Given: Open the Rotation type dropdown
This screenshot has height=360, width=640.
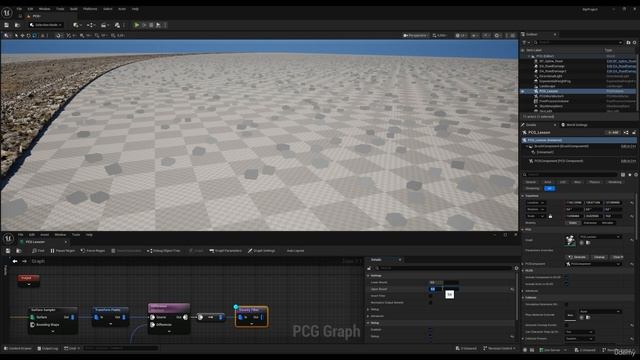Looking at the screenshot, I should click(536, 209).
